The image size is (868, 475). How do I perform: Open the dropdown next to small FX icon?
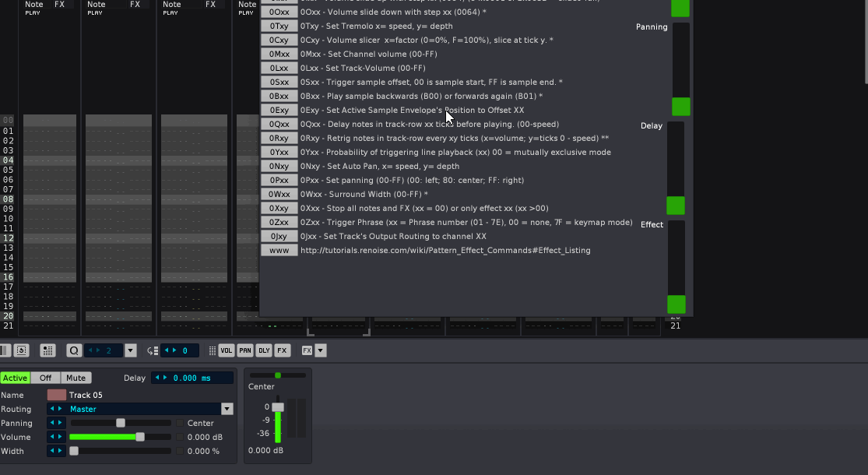tap(320, 350)
